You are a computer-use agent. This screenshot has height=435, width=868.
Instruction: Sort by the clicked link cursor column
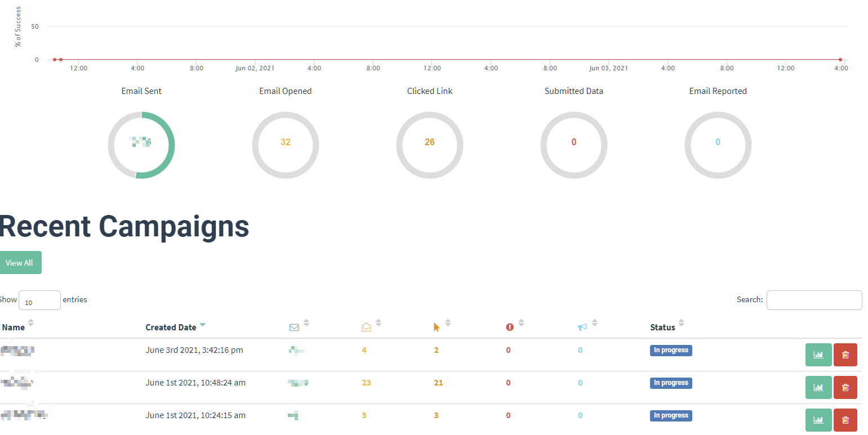[x=437, y=327]
